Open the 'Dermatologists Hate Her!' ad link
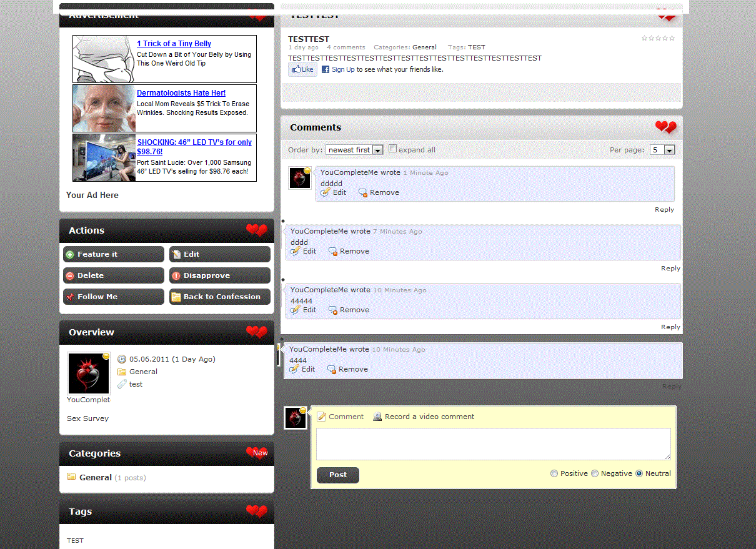This screenshot has width=756, height=549. tap(181, 93)
